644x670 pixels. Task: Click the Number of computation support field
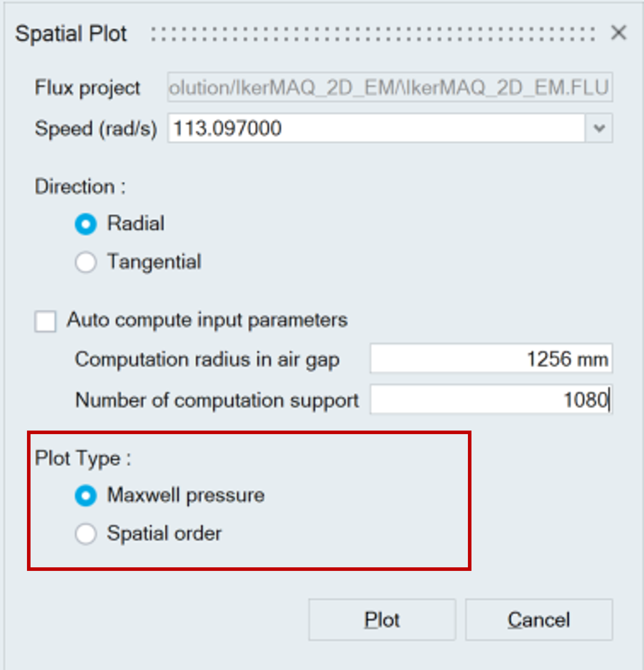pos(491,400)
